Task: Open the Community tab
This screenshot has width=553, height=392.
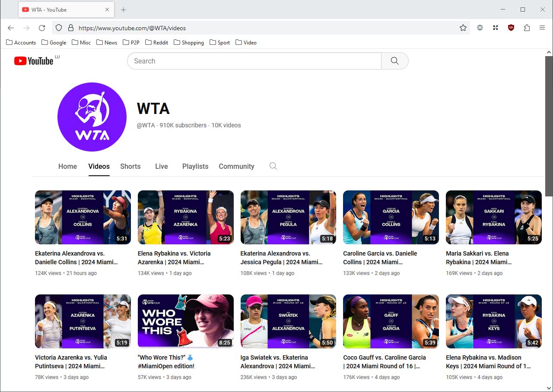Action: [x=236, y=166]
